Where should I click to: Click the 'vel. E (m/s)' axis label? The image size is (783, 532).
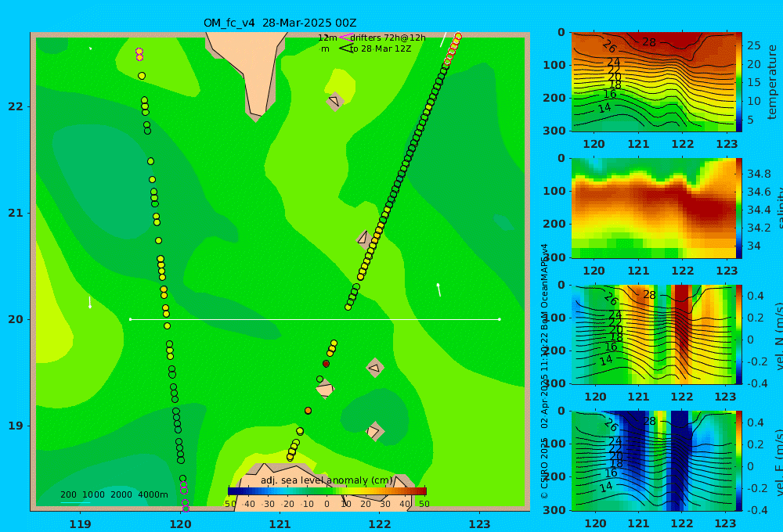point(778,463)
